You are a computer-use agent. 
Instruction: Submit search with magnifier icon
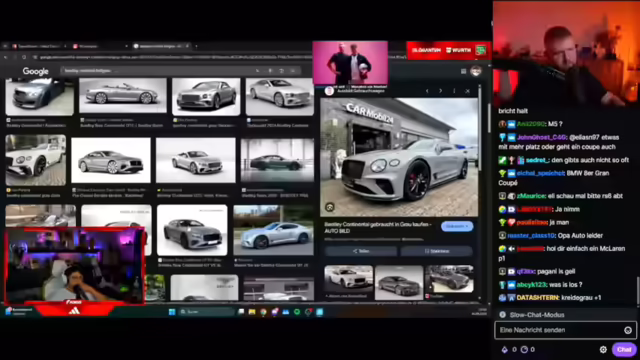point(293,71)
